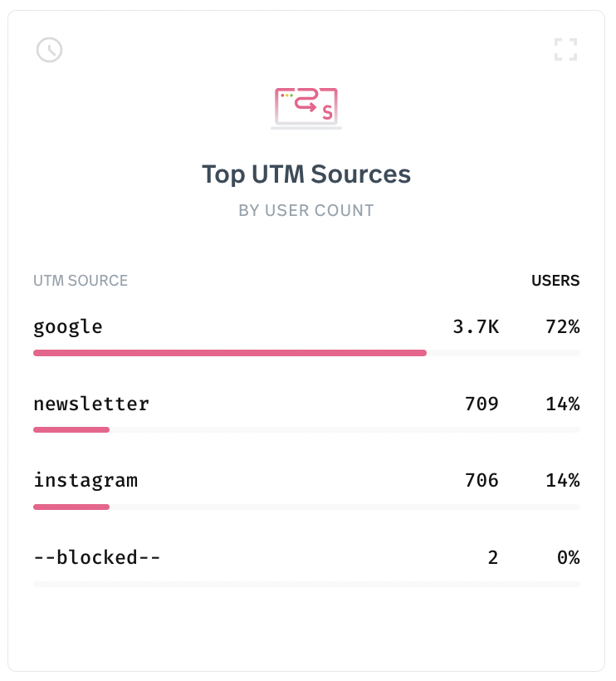Sort by the UTM SOURCE column header
This screenshot has width=616, height=681.
81,281
